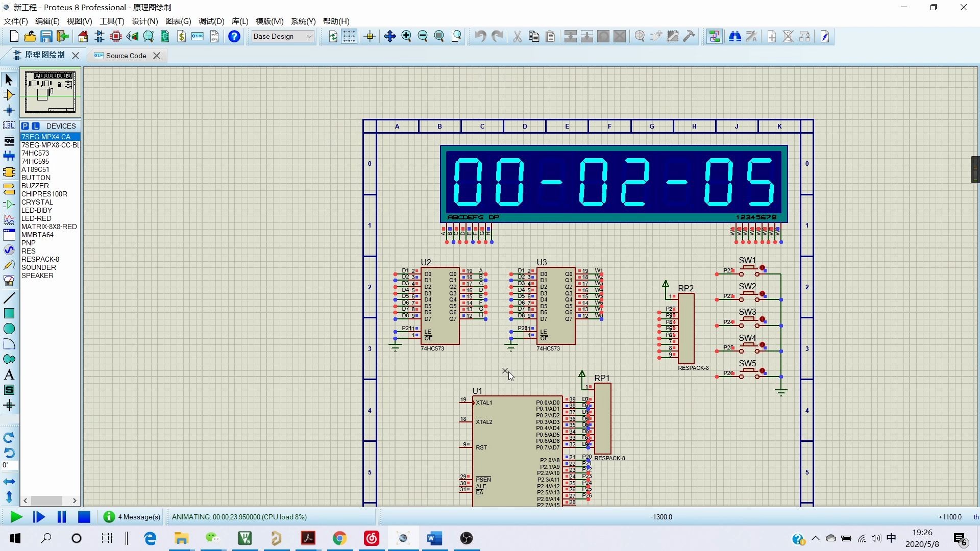Click the Stop simulation button
The image size is (980, 551).
tap(84, 517)
